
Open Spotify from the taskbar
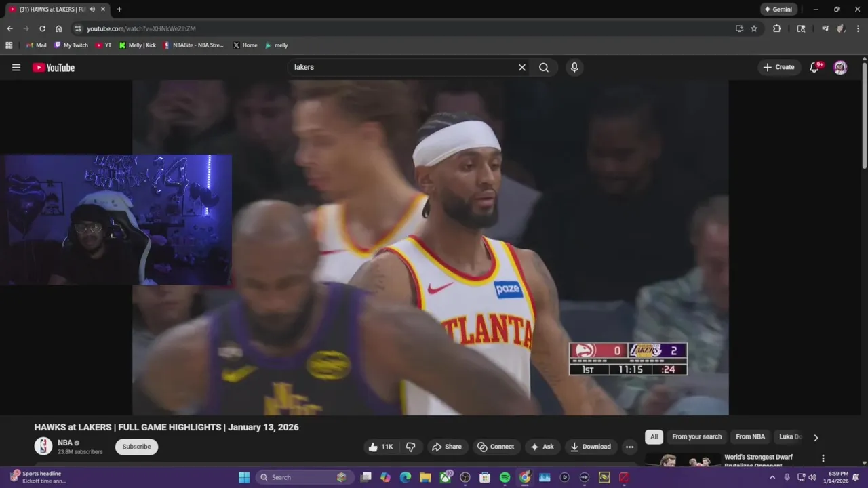pos(505,477)
